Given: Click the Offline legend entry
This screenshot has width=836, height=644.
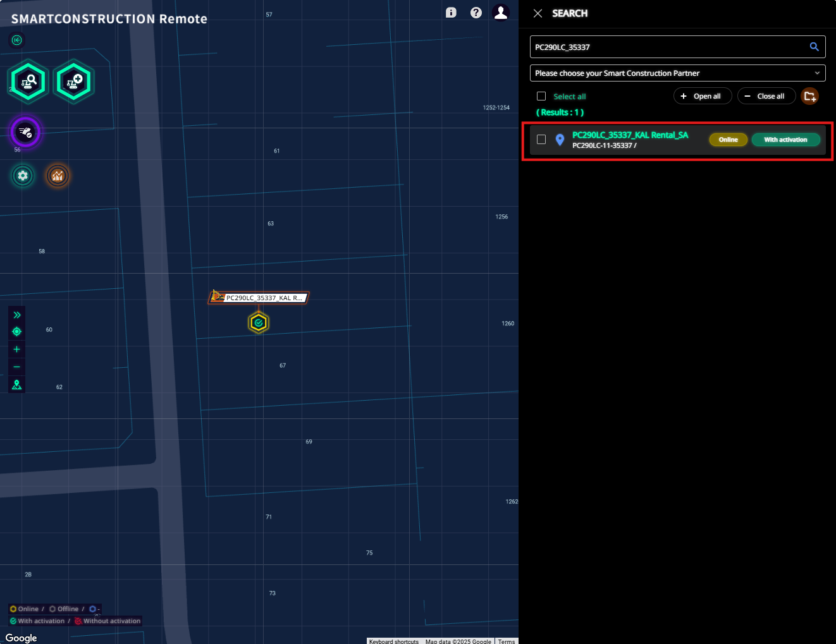Looking at the screenshot, I should tap(64, 609).
